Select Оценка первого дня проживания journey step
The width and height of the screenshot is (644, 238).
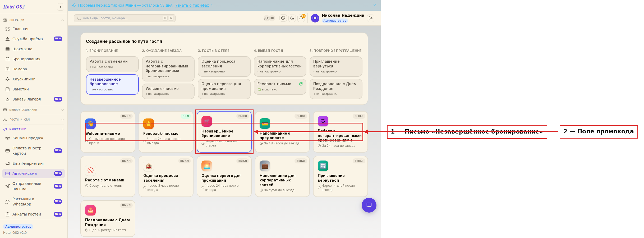[x=224, y=89]
